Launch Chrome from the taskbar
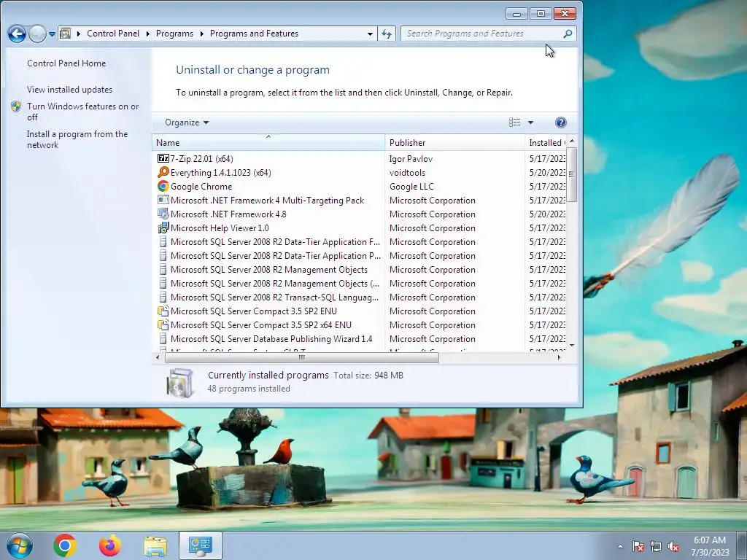The height and width of the screenshot is (560, 747). (65, 545)
